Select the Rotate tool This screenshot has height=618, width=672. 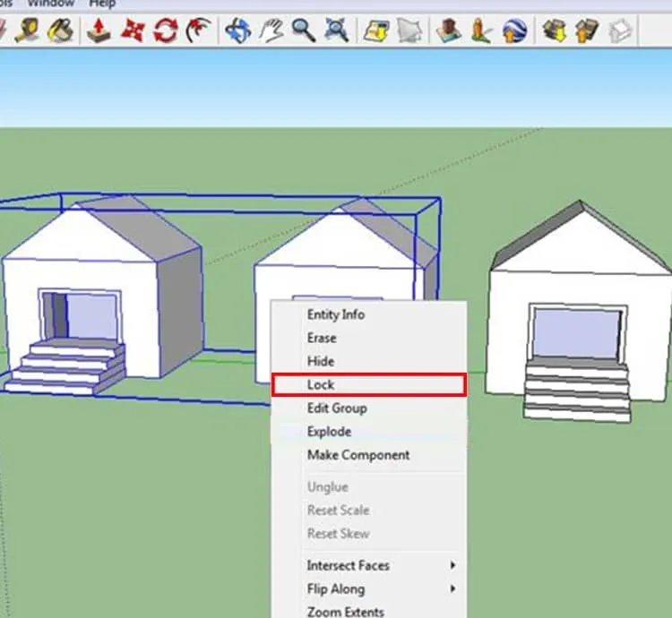coord(166,30)
